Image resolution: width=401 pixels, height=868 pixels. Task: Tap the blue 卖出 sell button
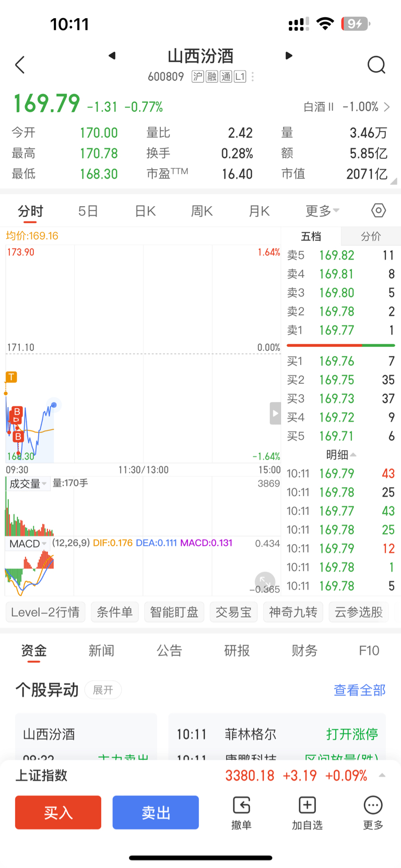156,813
